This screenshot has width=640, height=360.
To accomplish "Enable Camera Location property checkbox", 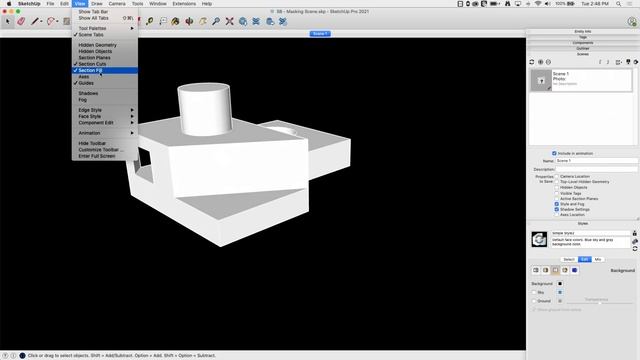I will (x=556, y=176).
